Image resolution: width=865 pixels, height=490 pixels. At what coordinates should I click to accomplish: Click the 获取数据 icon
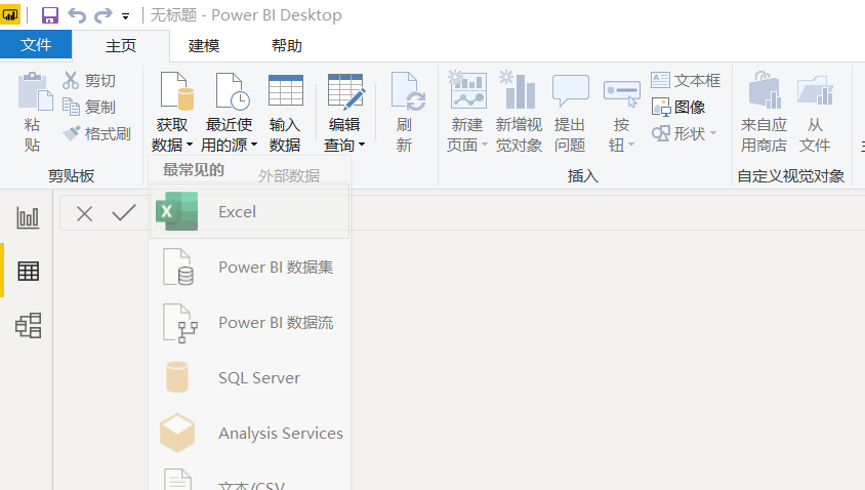click(x=177, y=91)
